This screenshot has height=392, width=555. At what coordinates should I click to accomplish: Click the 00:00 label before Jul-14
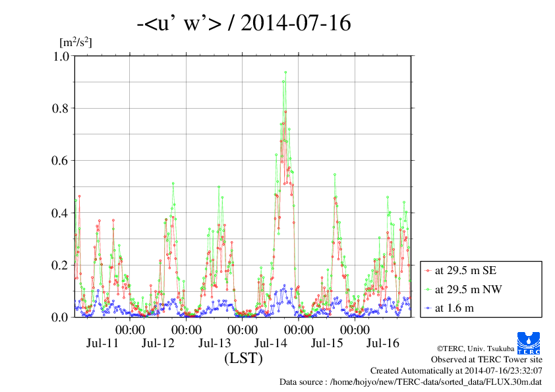243,330
